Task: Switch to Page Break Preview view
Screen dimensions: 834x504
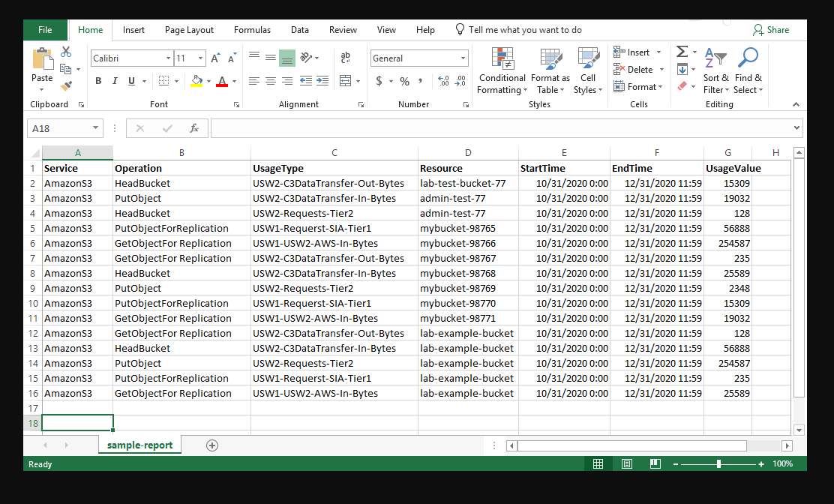Action: pyautogui.click(x=655, y=464)
